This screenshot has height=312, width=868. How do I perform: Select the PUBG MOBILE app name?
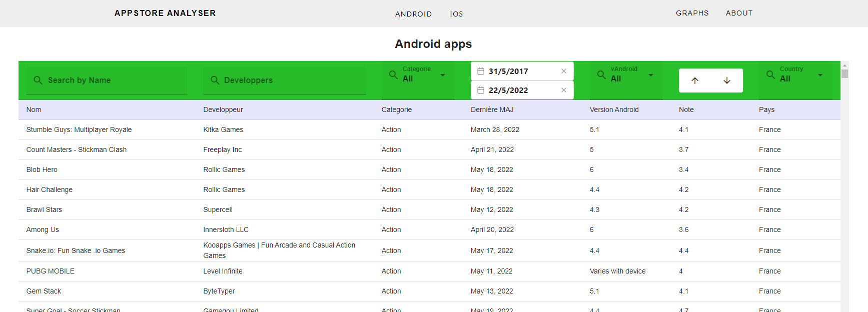(x=51, y=271)
